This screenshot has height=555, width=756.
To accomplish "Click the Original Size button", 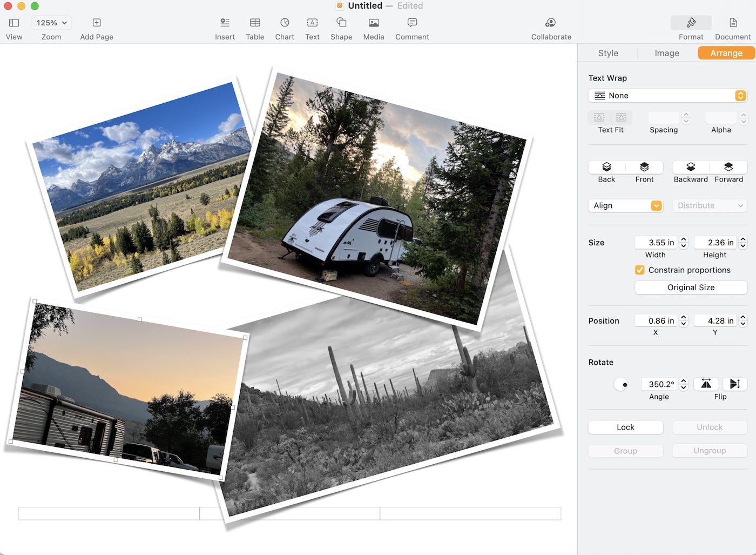I will (x=691, y=287).
